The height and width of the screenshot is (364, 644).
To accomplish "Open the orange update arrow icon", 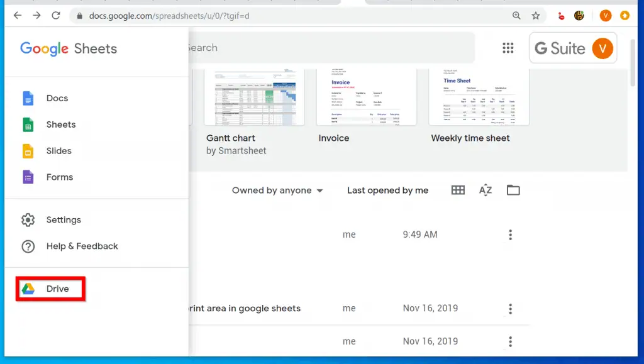I will [x=625, y=16].
